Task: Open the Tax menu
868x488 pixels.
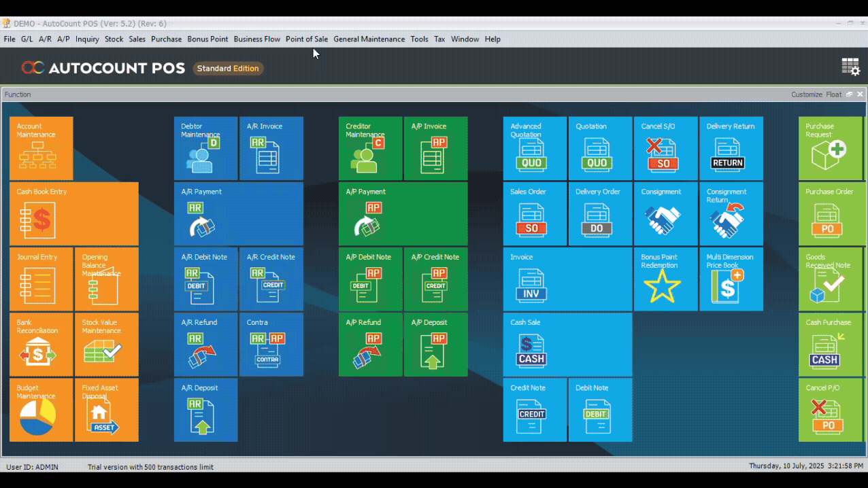Action: 439,39
